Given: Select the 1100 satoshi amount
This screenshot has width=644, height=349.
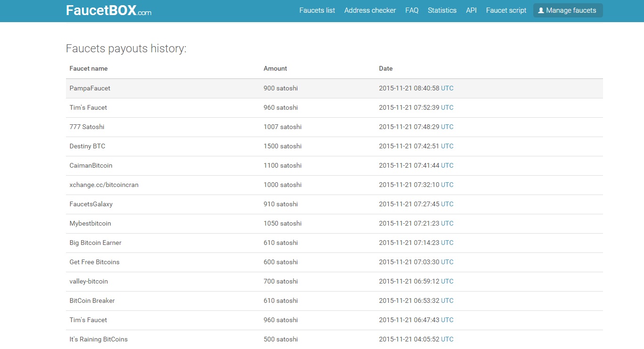Looking at the screenshot, I should 283,165.
